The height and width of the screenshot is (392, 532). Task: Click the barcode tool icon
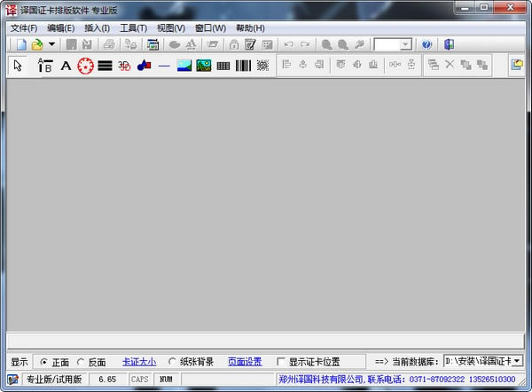[x=243, y=65]
